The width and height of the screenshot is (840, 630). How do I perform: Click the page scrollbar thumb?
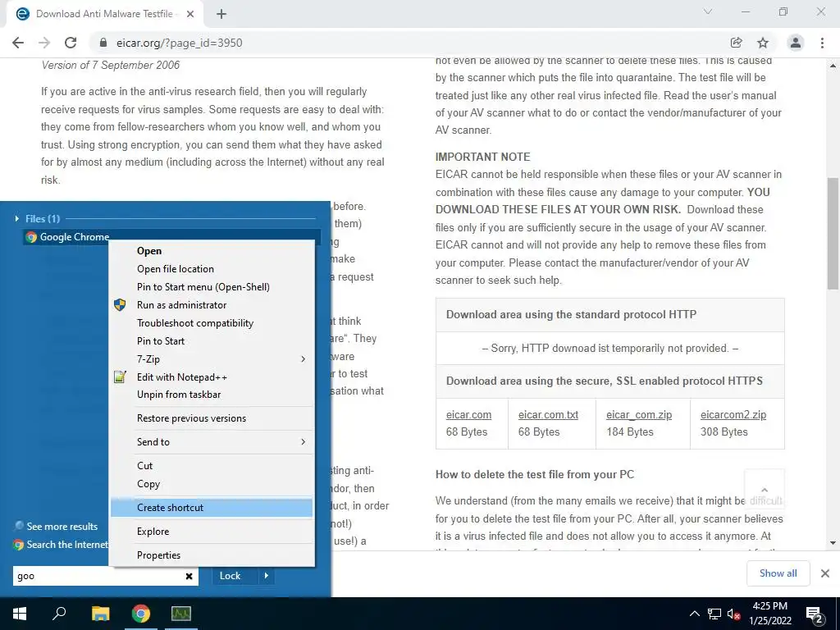point(833,234)
